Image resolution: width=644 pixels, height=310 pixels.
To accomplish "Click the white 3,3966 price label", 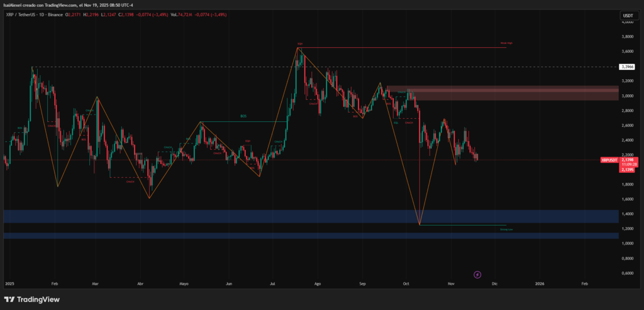I will pos(627,67).
